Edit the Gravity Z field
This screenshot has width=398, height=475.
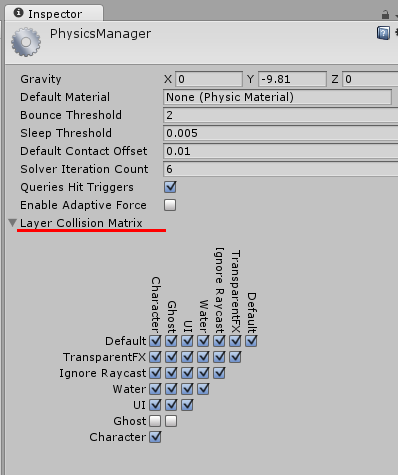370,79
